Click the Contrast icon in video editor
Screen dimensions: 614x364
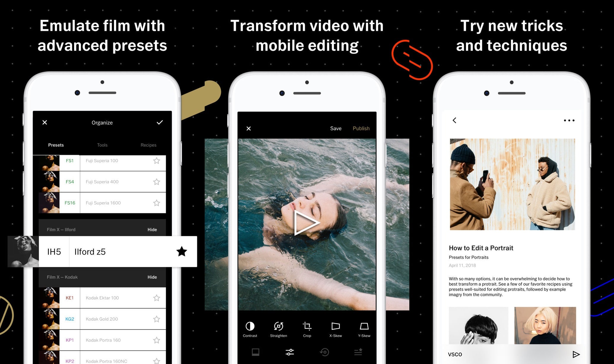point(250,326)
